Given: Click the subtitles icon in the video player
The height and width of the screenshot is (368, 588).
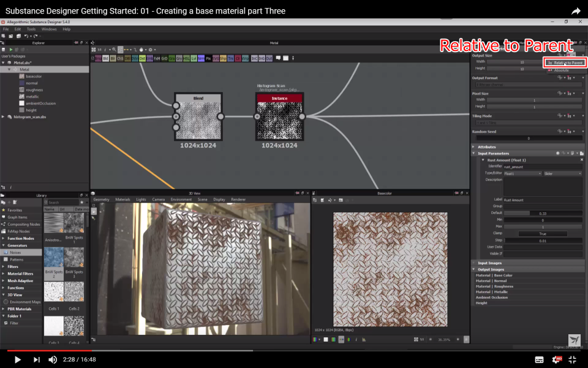Looking at the screenshot, I should click(539, 360).
